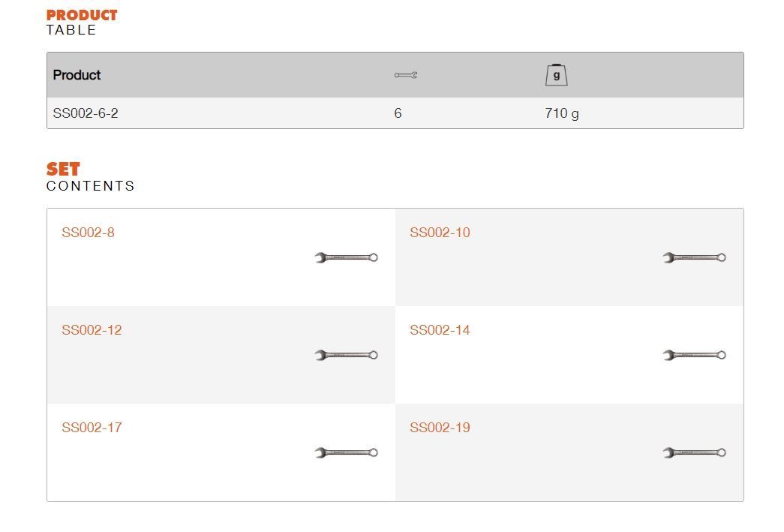Viewport: 784px width, 532px height.
Task: Click the Product Table heading
Action: pyautogui.click(x=82, y=23)
